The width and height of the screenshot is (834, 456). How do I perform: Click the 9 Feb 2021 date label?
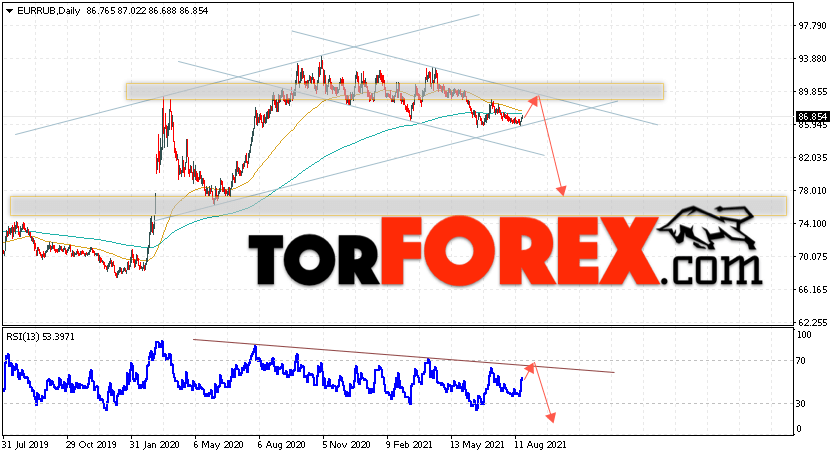(410, 444)
